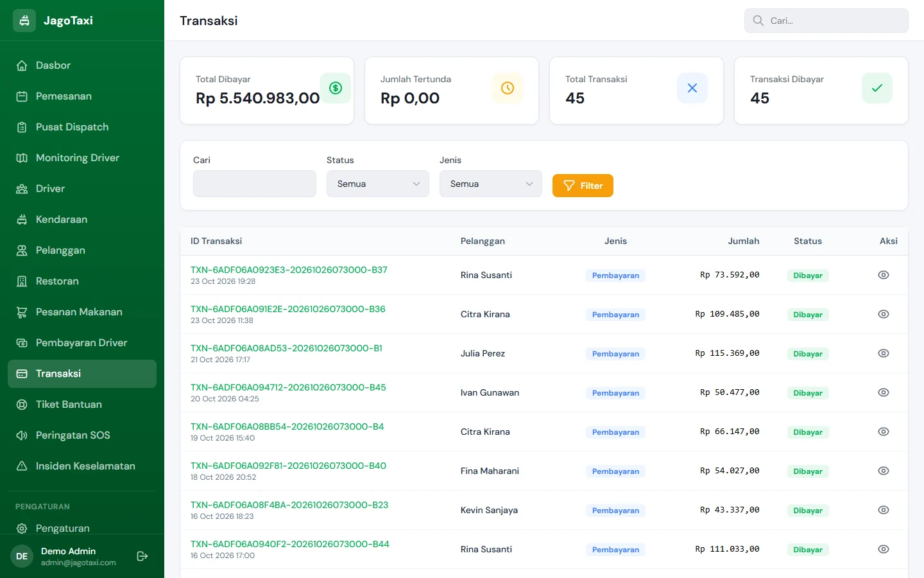View details of Fina Maharani transaction
The width and height of the screenshot is (924, 578).
(884, 471)
